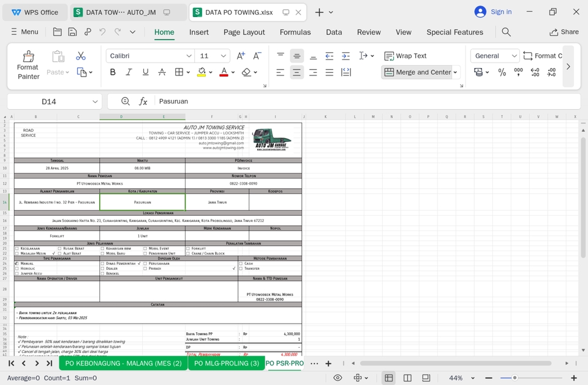Toggle eye protection mode in status bar
The width and height of the screenshot is (588, 385).
tap(337, 378)
